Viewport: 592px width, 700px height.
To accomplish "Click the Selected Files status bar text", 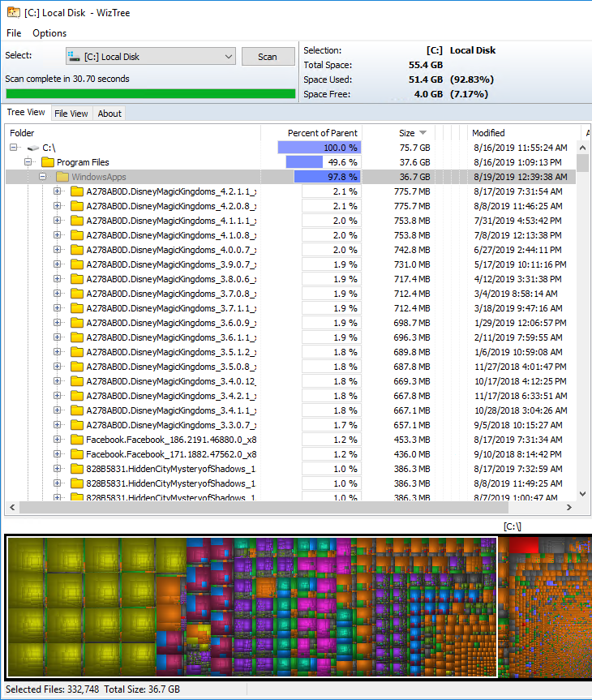I will coord(93,689).
